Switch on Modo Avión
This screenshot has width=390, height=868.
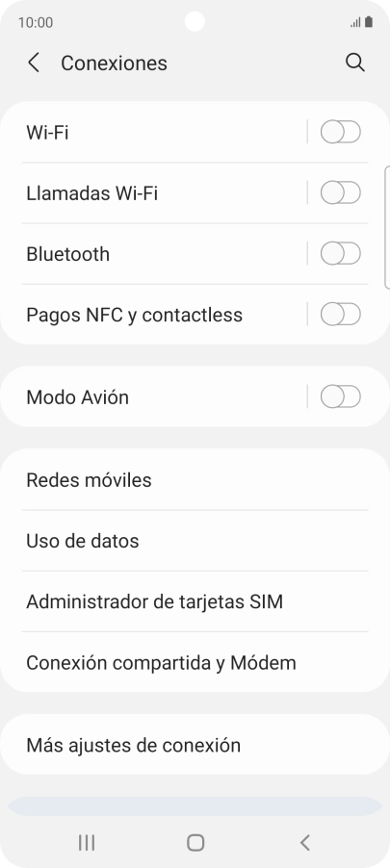pos(341,396)
